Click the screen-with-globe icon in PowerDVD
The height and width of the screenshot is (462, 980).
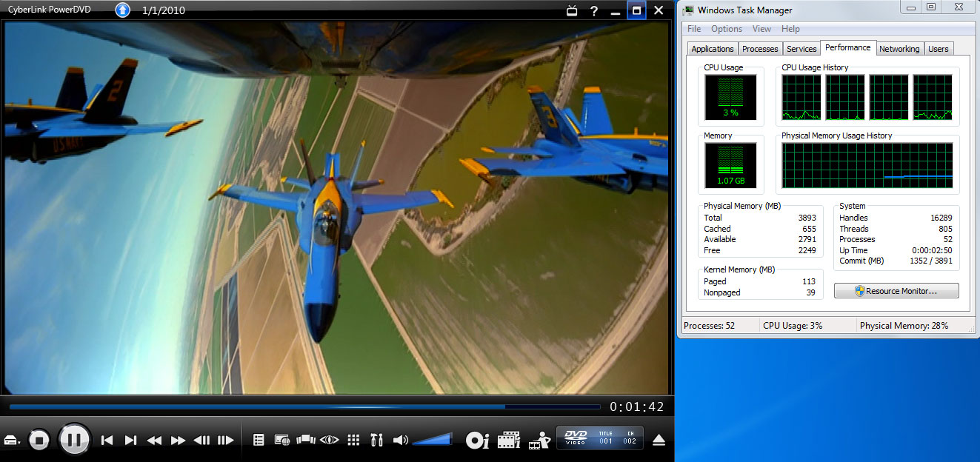coord(281,441)
